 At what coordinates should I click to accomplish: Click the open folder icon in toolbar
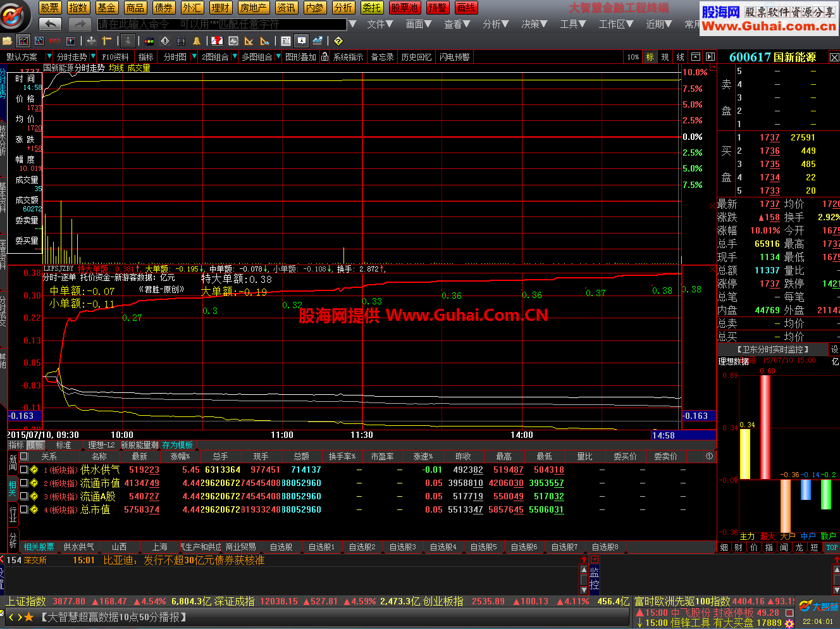8,41
